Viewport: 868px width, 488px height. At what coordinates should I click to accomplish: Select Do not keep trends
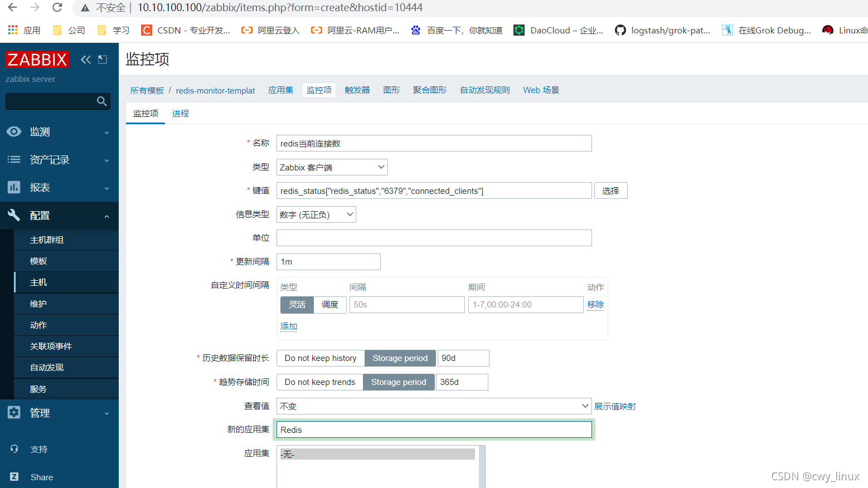click(320, 382)
